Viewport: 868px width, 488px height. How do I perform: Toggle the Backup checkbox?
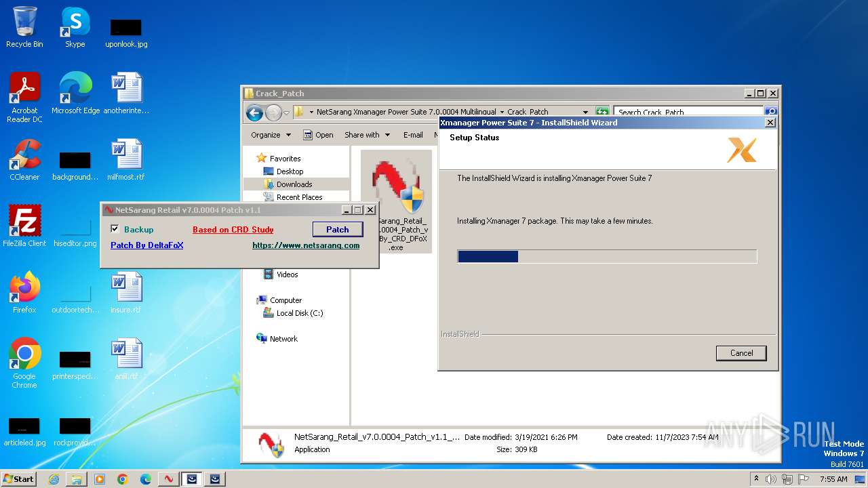coord(115,229)
